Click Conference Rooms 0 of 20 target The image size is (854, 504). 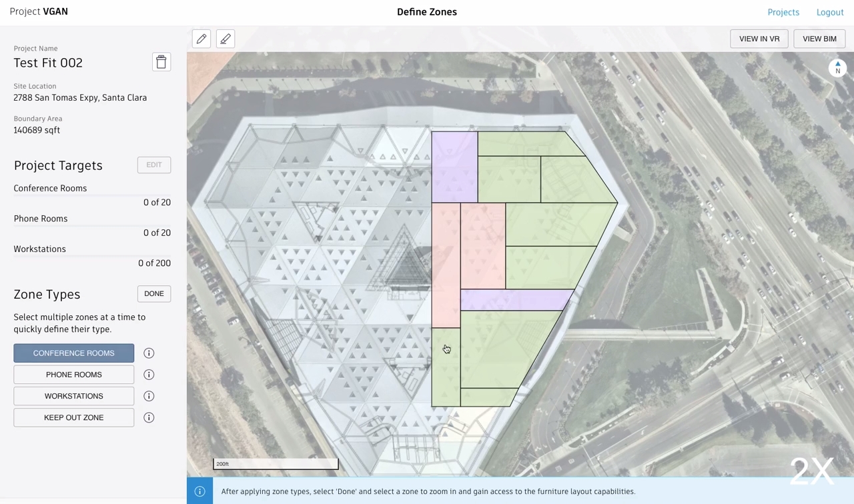point(92,195)
